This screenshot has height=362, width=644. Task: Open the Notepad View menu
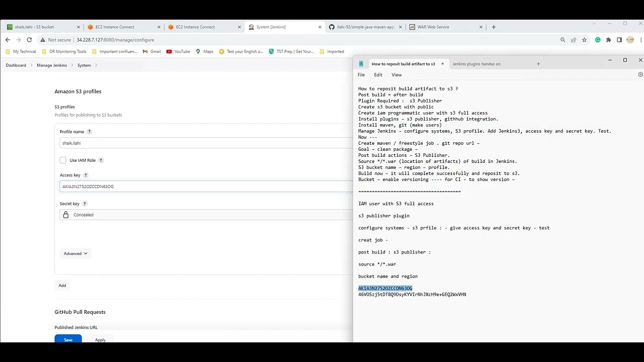click(x=396, y=75)
